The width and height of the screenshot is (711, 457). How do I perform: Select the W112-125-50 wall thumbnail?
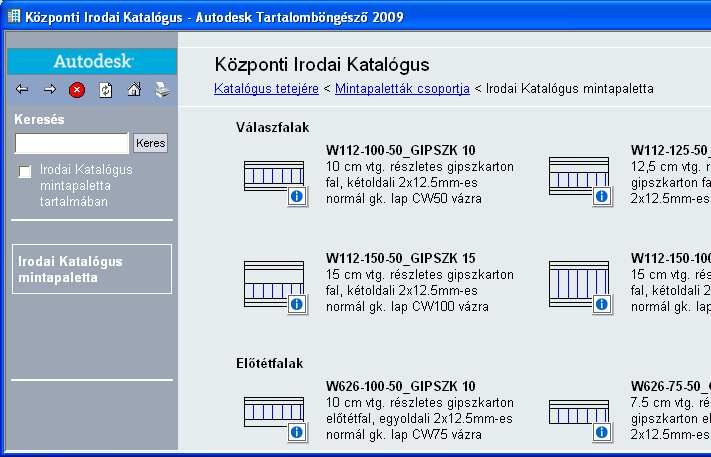point(579,176)
